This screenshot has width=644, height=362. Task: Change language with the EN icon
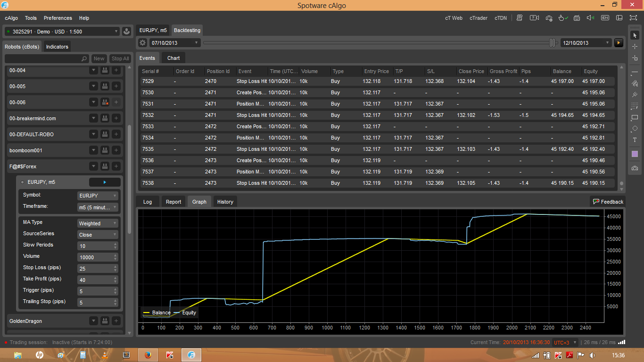tap(605, 18)
